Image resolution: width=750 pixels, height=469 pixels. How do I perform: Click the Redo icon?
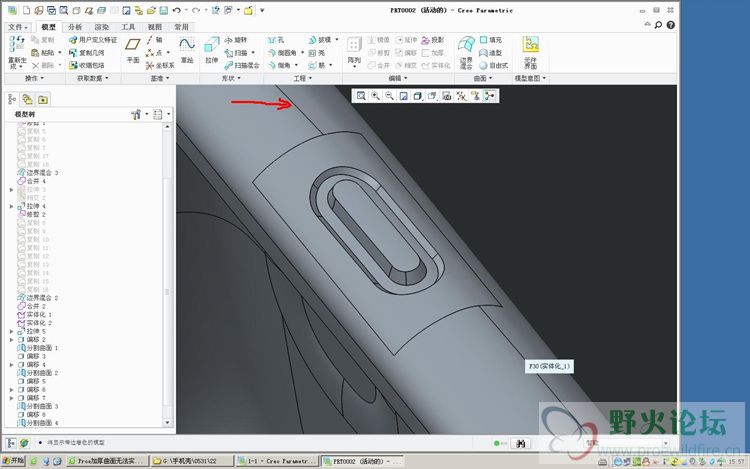coord(196,10)
